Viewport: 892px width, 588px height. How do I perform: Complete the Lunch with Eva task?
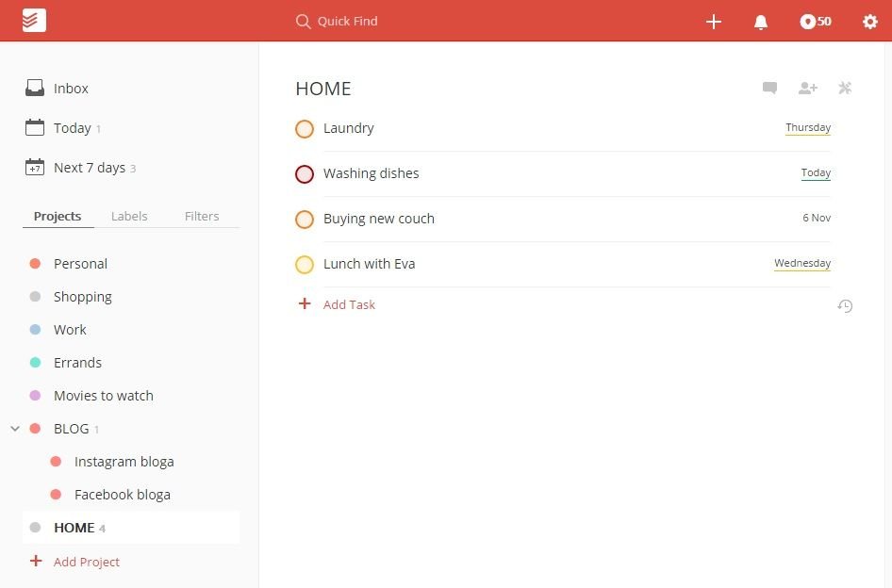coord(305,265)
